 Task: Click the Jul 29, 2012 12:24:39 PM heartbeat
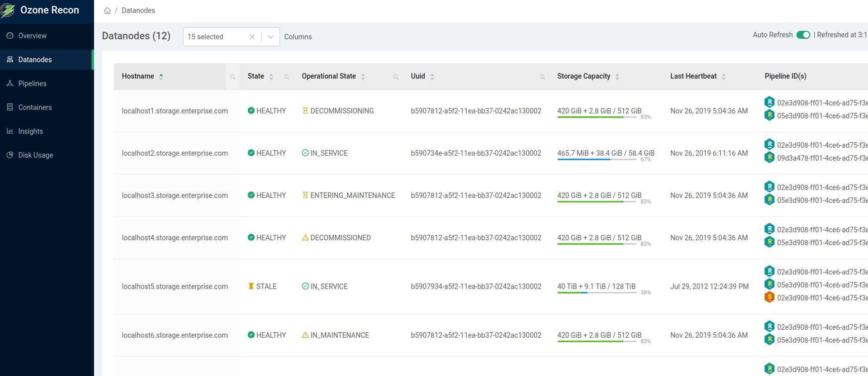[709, 286]
